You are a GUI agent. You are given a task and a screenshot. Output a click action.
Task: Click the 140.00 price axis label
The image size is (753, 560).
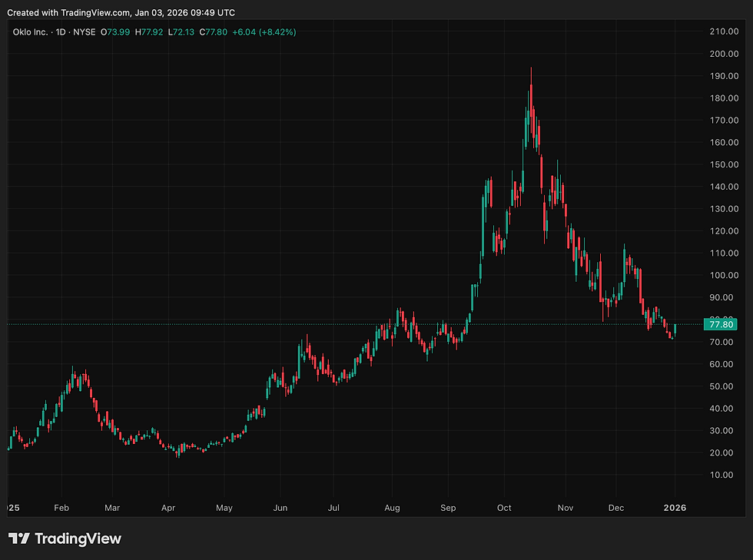tap(724, 187)
